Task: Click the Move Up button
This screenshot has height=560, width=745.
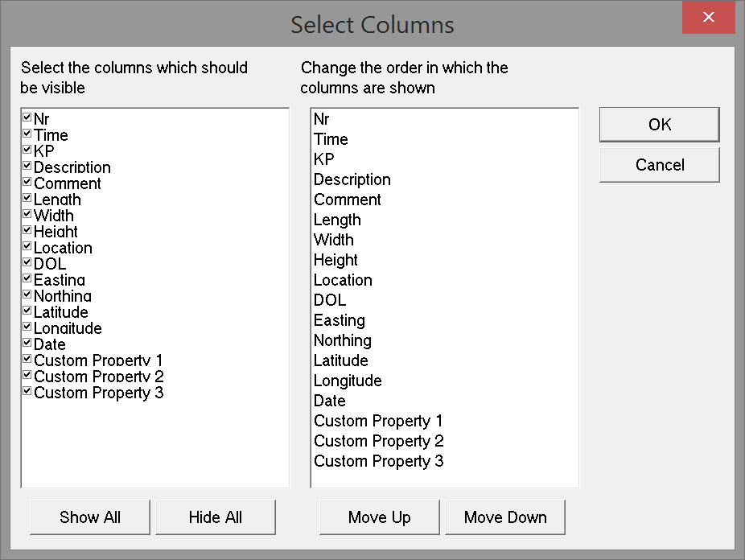Action: point(380,517)
